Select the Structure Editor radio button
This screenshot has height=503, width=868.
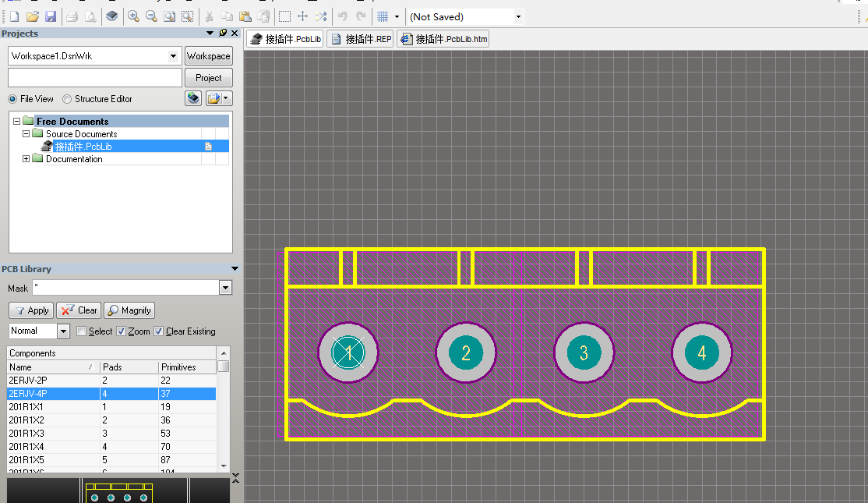(67, 99)
